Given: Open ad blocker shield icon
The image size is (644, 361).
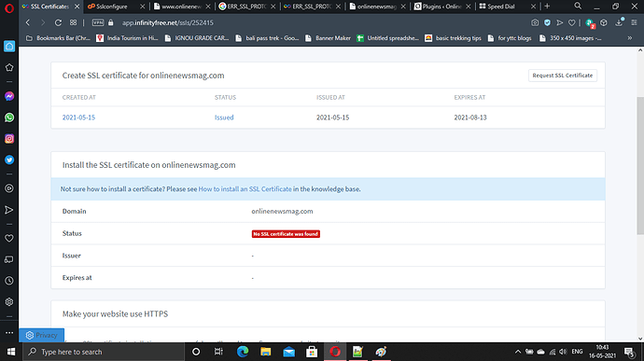Looking at the screenshot, I should pyautogui.click(x=547, y=23).
